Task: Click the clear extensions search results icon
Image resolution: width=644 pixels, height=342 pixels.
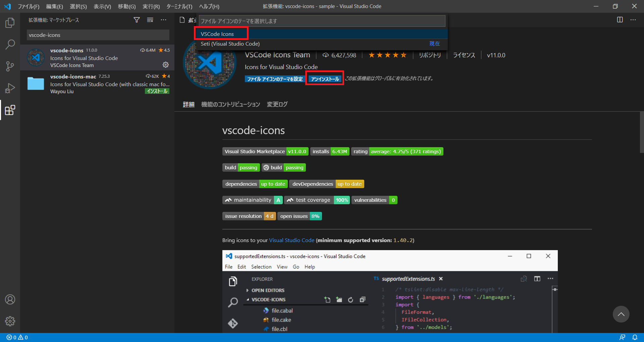Action: click(150, 20)
